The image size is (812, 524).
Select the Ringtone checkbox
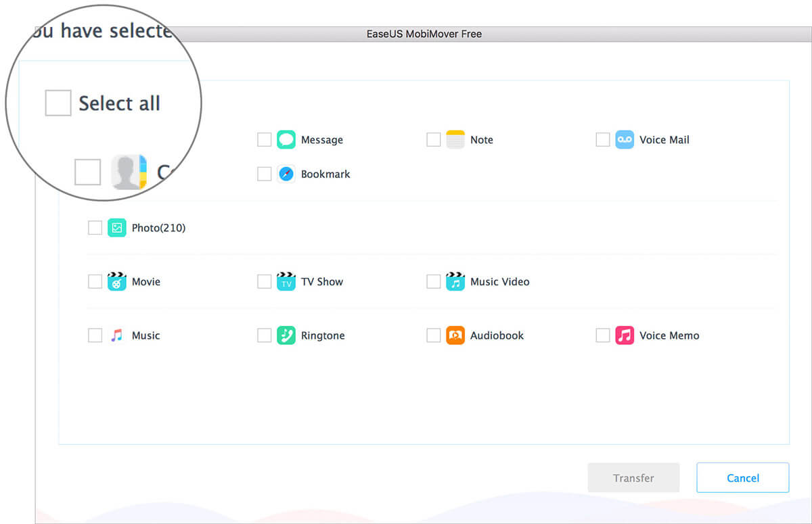click(x=264, y=335)
